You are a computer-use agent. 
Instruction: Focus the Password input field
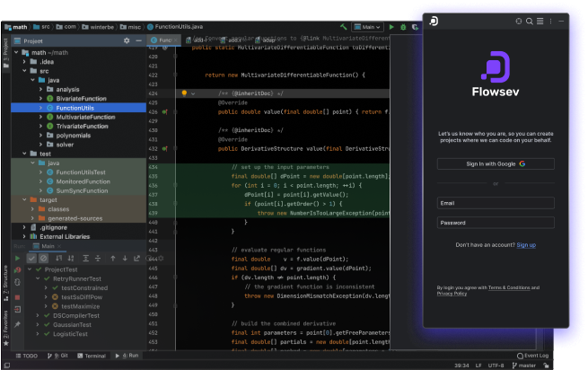click(496, 223)
